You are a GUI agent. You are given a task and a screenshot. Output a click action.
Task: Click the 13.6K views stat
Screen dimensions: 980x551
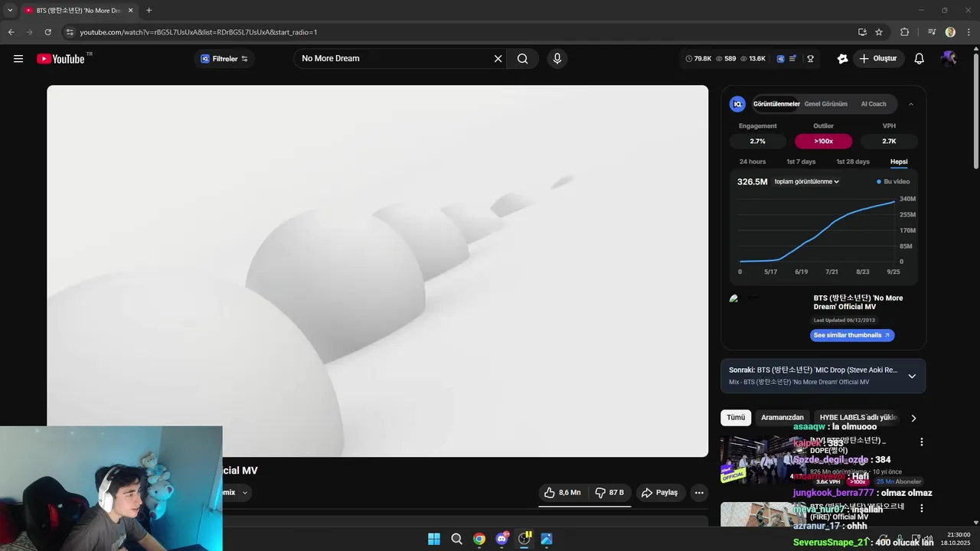[753, 58]
